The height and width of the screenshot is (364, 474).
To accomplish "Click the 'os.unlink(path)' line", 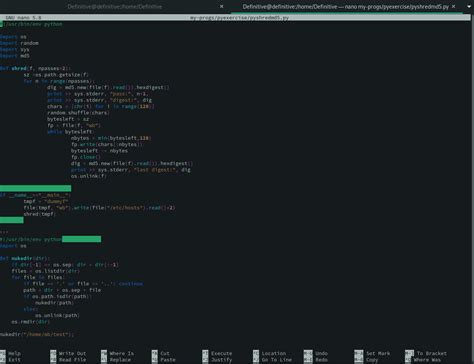I will (57, 315).
